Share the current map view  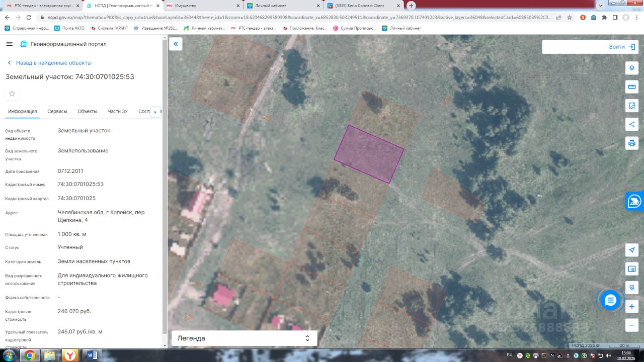[x=632, y=124]
